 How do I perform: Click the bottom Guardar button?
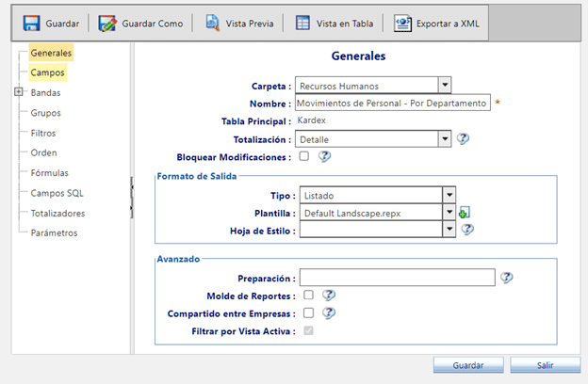[x=468, y=365]
